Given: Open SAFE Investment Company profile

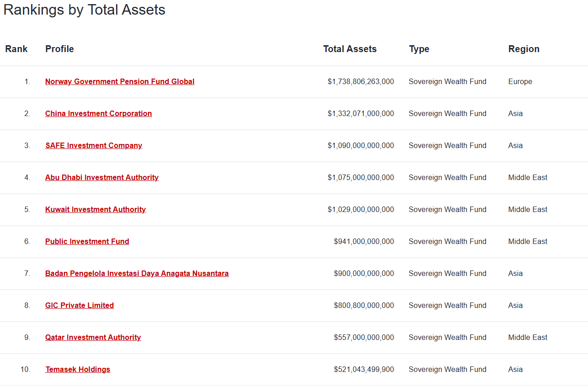Looking at the screenshot, I should (x=94, y=145).
